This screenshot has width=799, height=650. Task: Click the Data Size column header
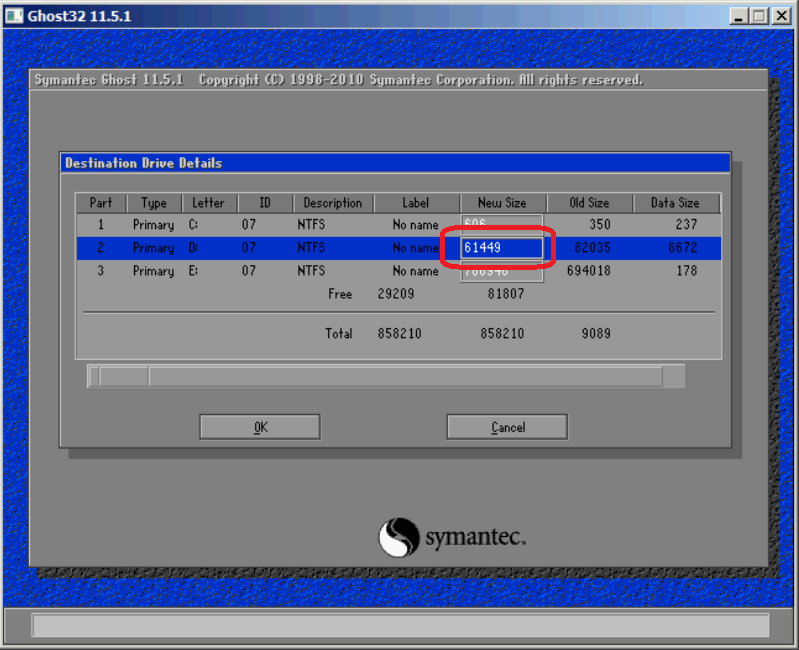coord(675,203)
